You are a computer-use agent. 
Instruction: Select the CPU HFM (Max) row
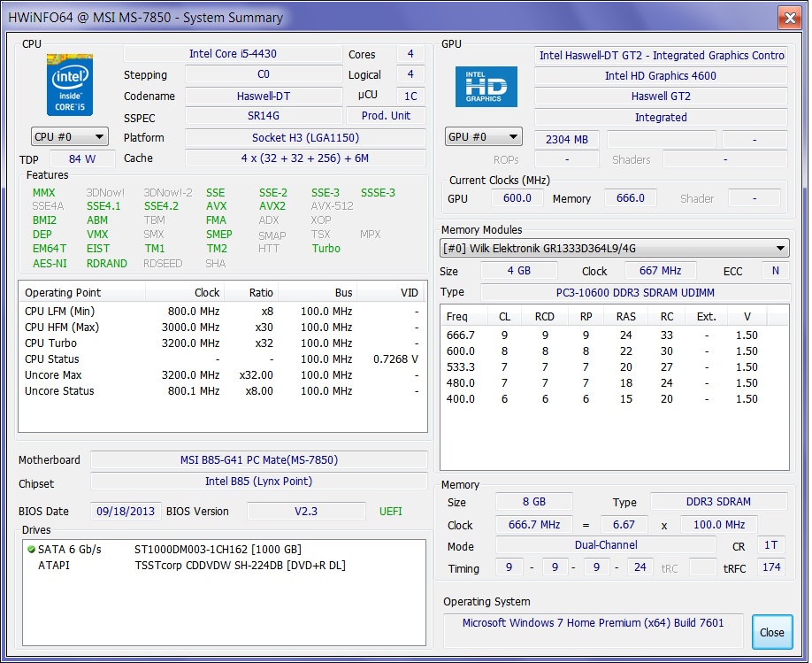[222, 328]
